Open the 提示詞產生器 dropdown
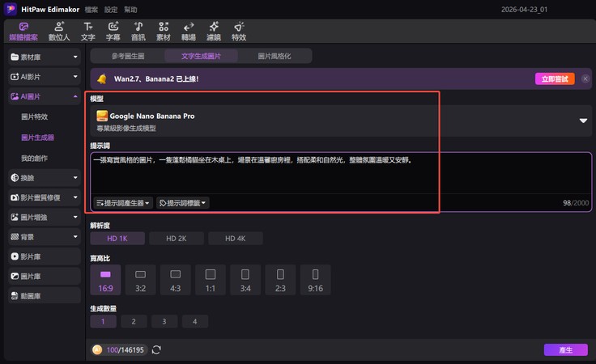 [x=123, y=203]
